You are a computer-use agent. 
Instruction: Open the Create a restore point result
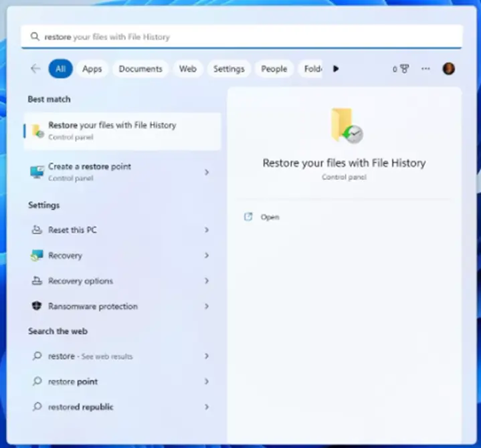[x=122, y=173]
